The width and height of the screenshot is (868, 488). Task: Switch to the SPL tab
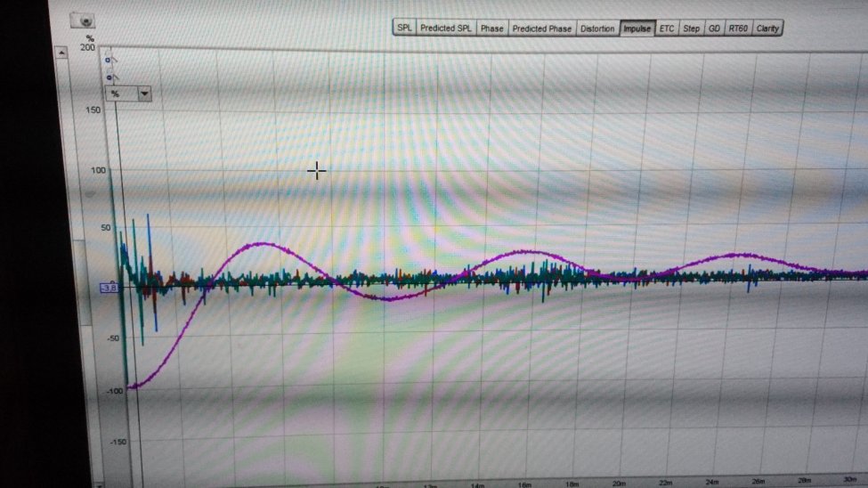tap(404, 28)
